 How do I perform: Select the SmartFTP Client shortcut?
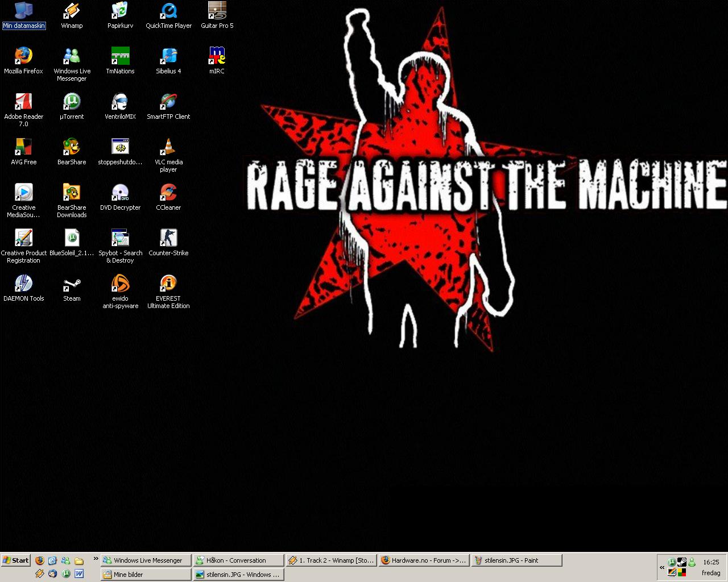(168, 106)
